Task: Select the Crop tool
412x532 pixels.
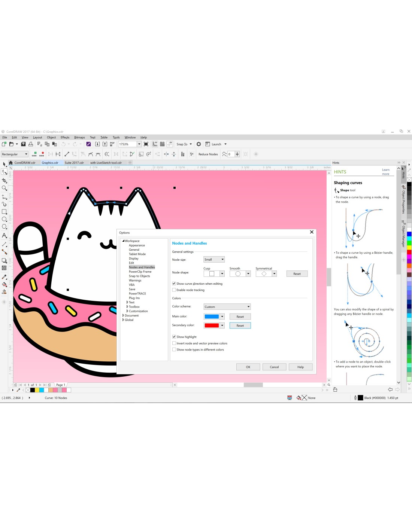Action: click(x=4, y=180)
